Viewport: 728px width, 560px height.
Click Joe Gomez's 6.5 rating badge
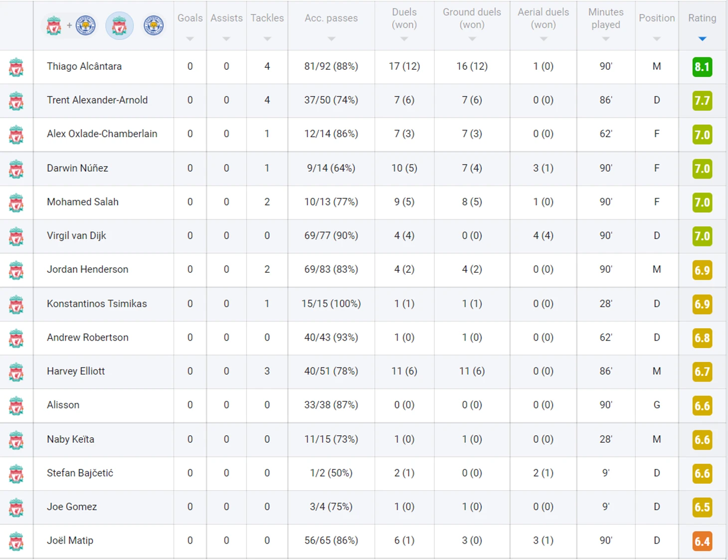tap(702, 508)
